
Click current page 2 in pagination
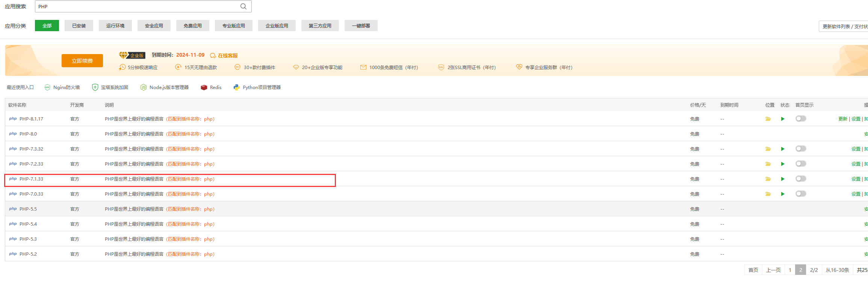click(801, 270)
